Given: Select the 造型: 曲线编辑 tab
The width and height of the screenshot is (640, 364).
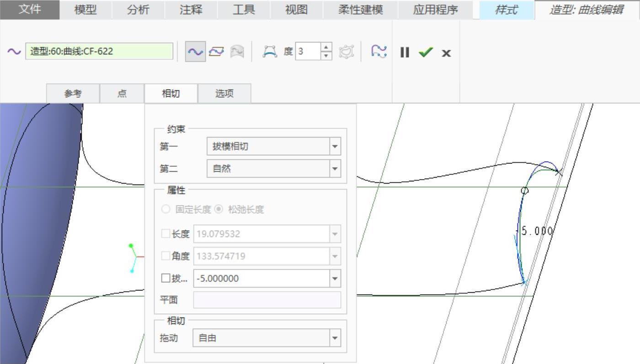Looking at the screenshot, I should tap(587, 10).
